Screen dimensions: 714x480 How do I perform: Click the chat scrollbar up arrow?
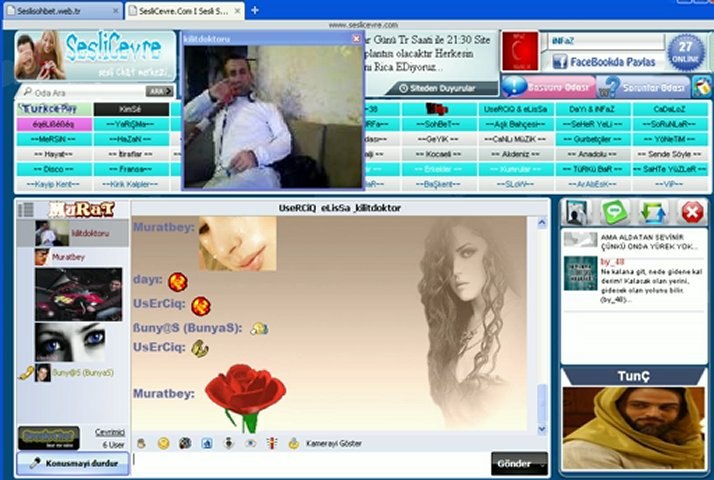542,223
